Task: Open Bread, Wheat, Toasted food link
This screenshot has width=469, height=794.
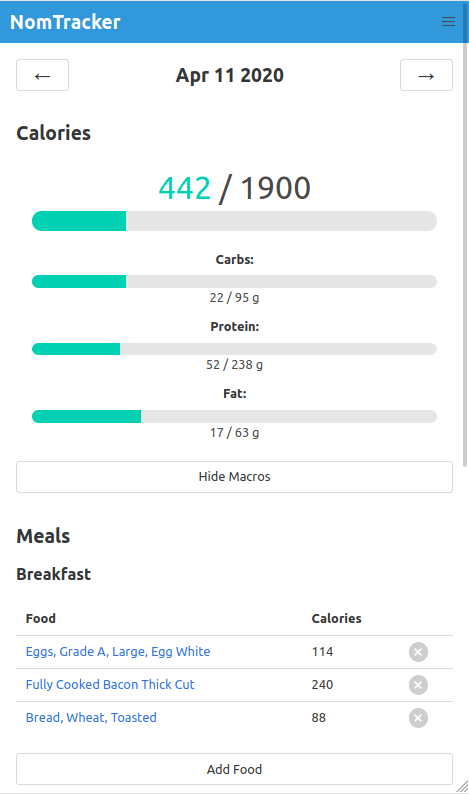Action: pos(91,718)
